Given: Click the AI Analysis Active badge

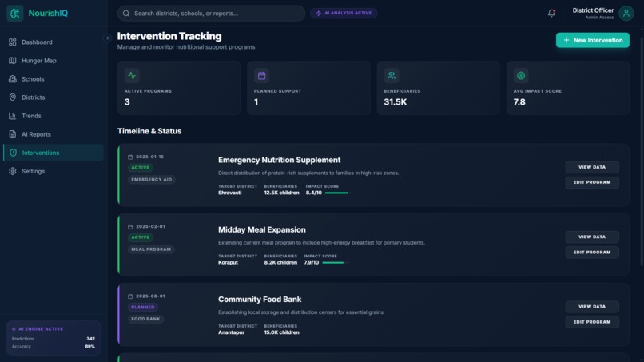Looking at the screenshot, I should point(344,13).
